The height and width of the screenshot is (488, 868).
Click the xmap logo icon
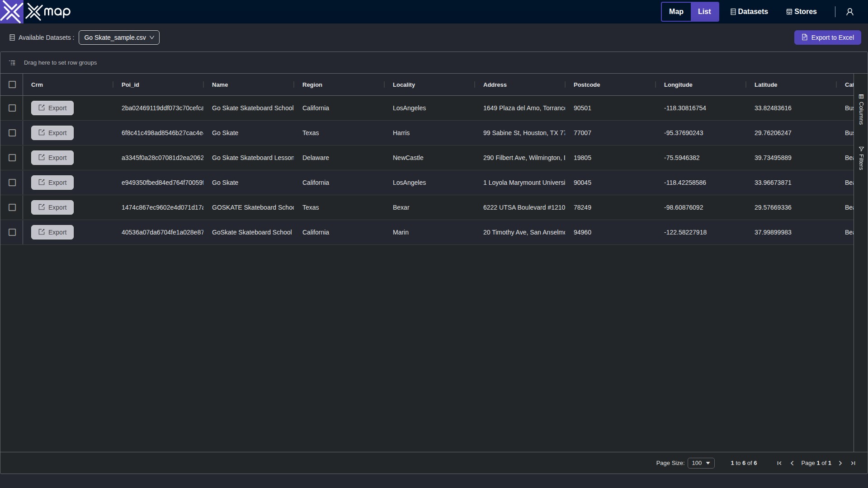pyautogui.click(x=11, y=12)
